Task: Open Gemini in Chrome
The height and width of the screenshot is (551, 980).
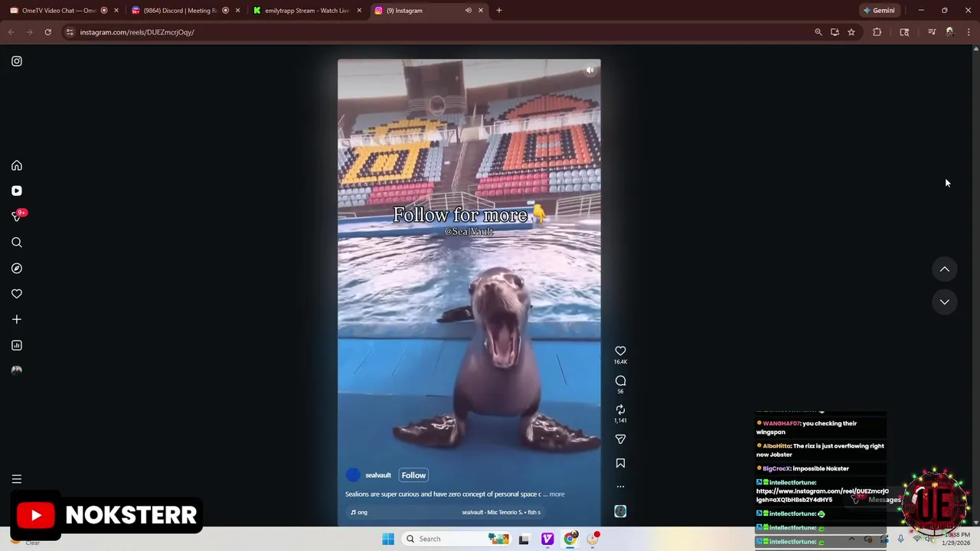Action: pos(879,11)
